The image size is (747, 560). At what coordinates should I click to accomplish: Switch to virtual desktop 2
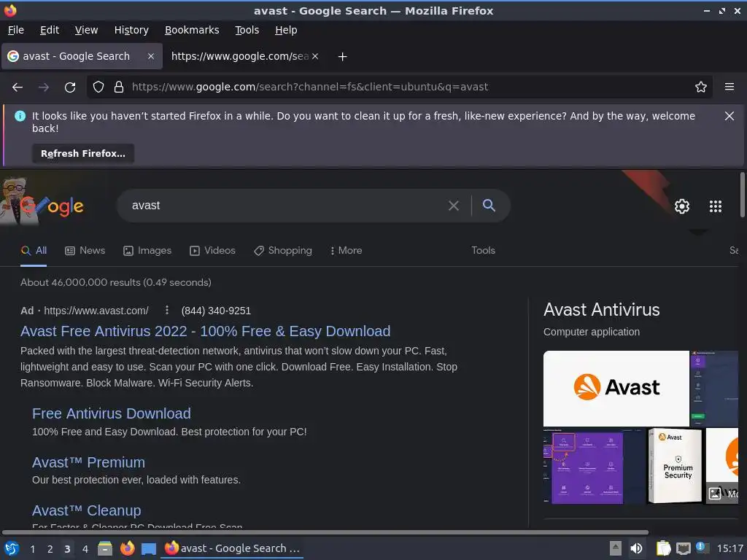50,549
